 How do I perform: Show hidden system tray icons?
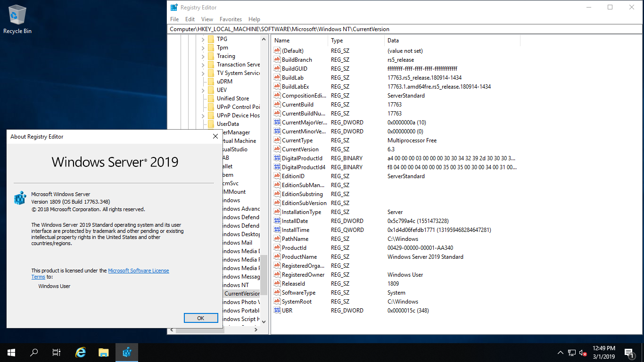pyautogui.click(x=561, y=353)
